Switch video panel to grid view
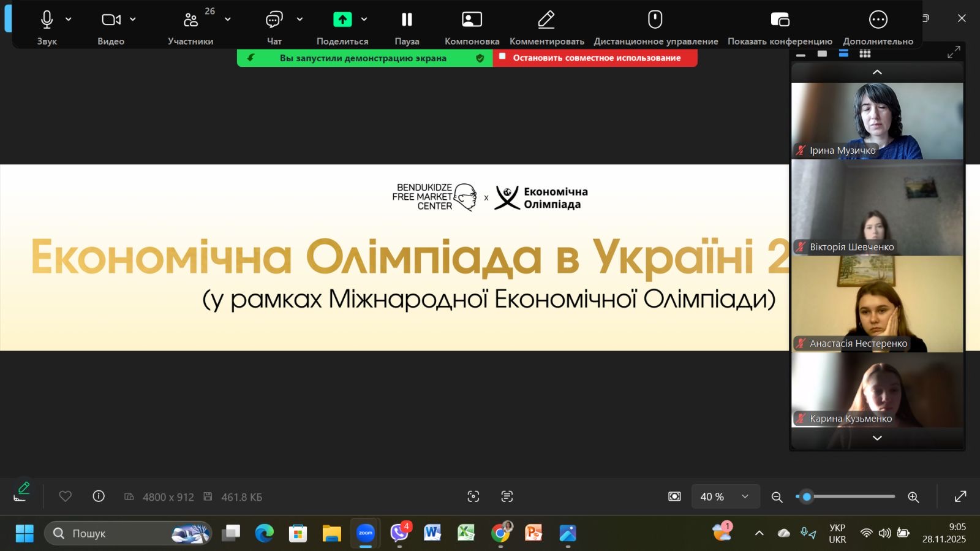This screenshot has width=980, height=551. pos(865,54)
